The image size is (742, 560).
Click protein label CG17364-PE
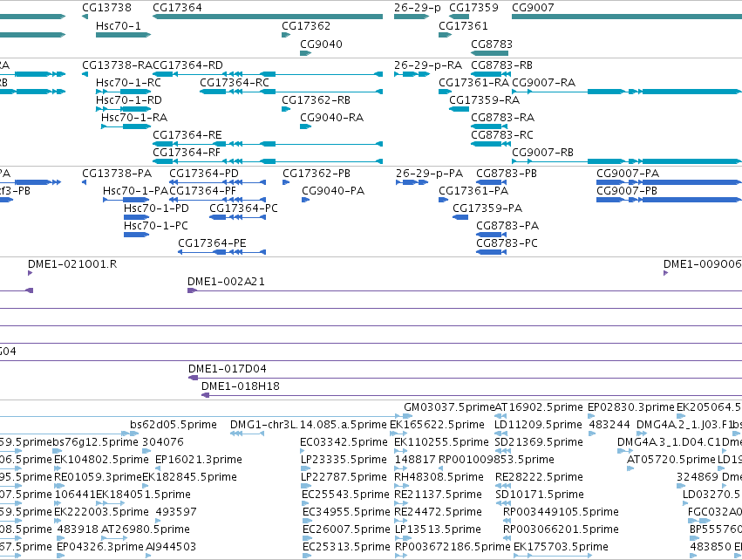pyautogui.click(x=212, y=242)
